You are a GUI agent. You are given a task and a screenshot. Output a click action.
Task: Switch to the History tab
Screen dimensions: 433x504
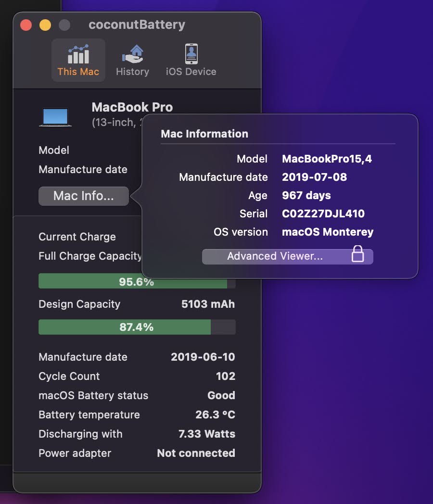pyautogui.click(x=132, y=61)
